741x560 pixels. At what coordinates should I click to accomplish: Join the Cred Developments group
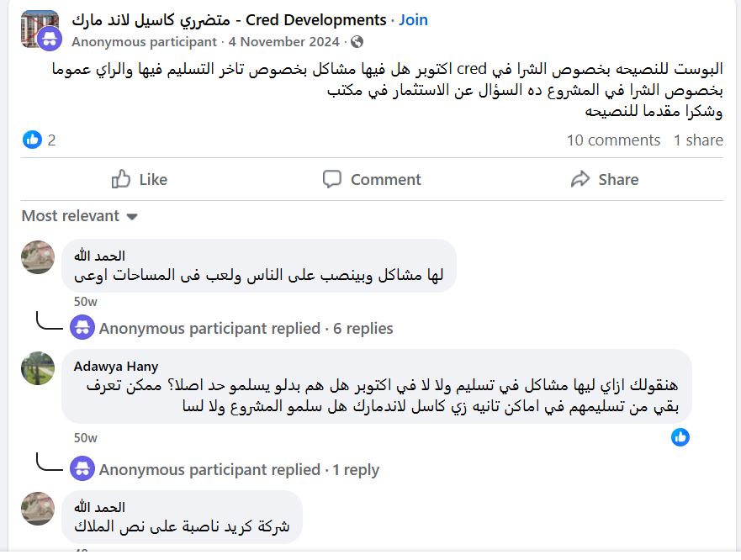[413, 19]
